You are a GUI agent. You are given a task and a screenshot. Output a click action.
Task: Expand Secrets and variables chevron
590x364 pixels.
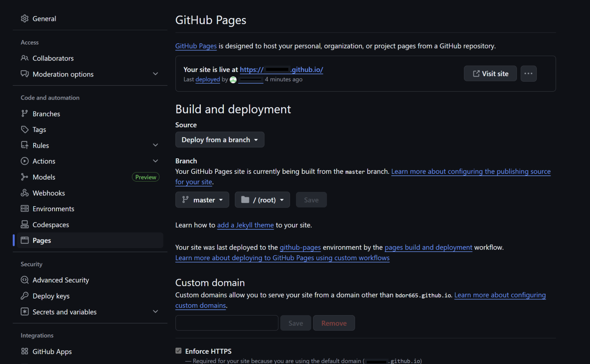point(156,312)
